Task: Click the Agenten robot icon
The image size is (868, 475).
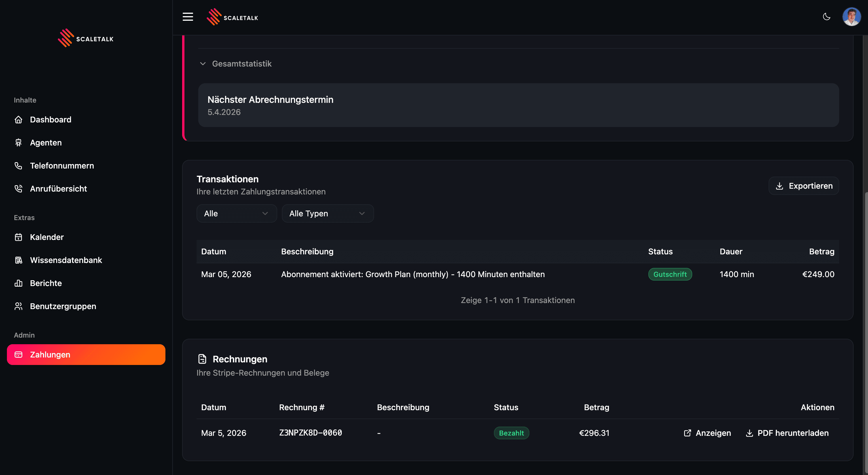Action: pos(18,143)
